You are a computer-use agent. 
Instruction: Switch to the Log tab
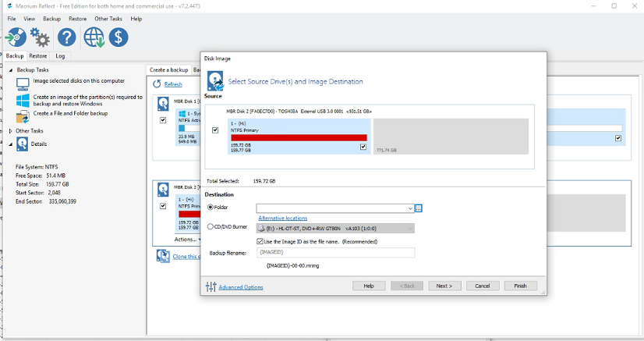[60, 56]
